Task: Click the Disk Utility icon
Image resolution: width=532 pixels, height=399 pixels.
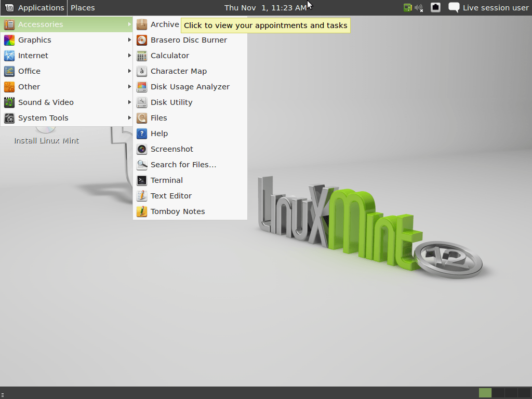Action: tap(142, 102)
